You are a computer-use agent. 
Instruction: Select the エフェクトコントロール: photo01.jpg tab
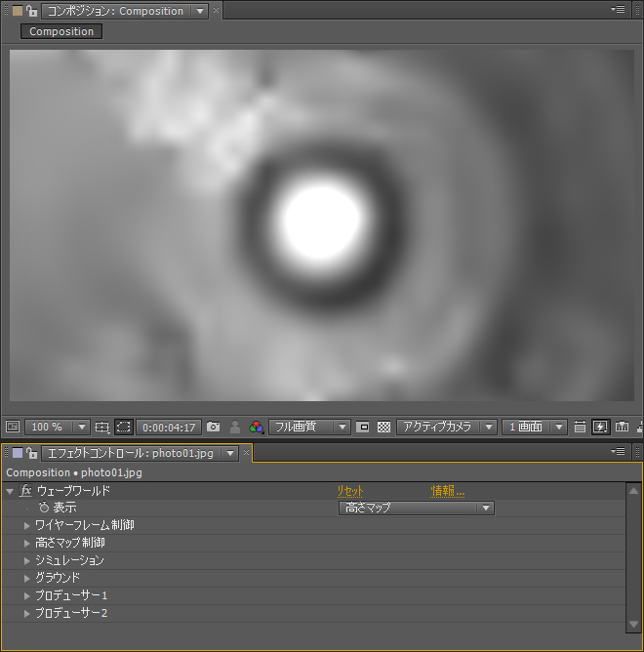(x=131, y=453)
